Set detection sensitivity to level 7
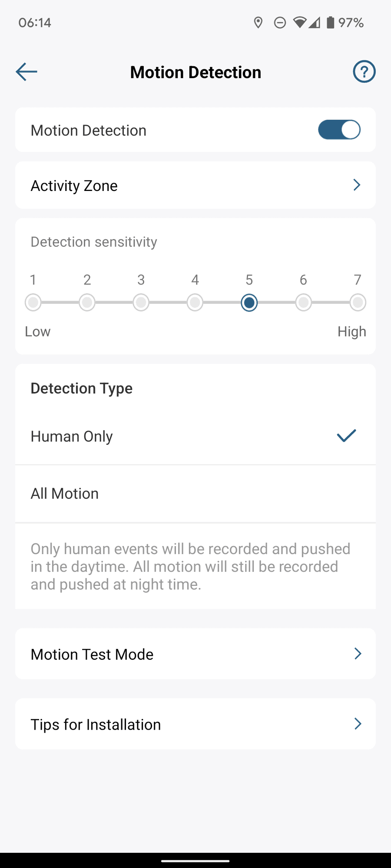Viewport: 391px width, 868px height. (x=358, y=302)
